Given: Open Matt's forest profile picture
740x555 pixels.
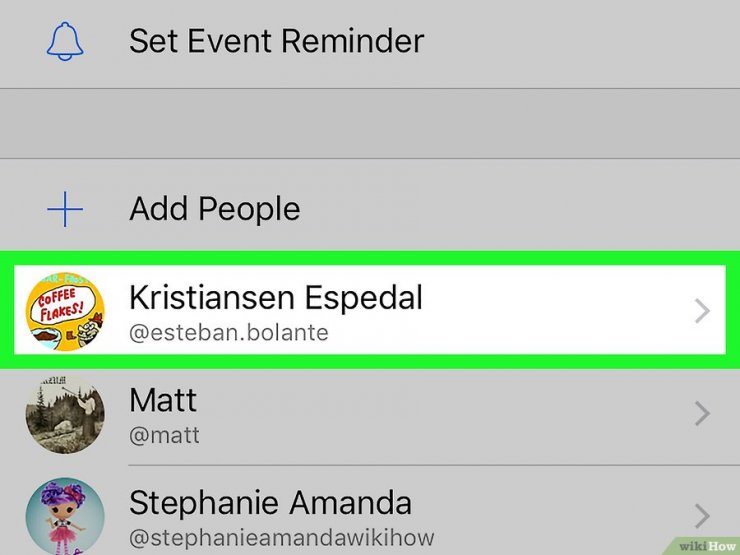Looking at the screenshot, I should tap(65, 414).
